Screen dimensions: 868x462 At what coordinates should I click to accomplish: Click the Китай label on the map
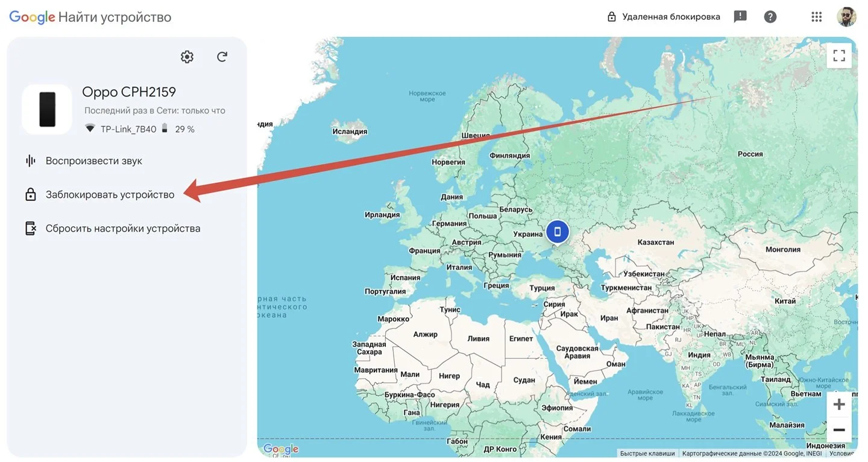[785, 301]
